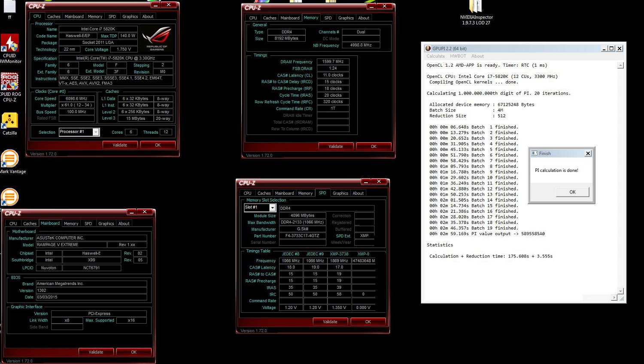Click the orange shortcut icon above bottom-left CPU-Z
This screenshot has width=644, height=364.
(9, 197)
